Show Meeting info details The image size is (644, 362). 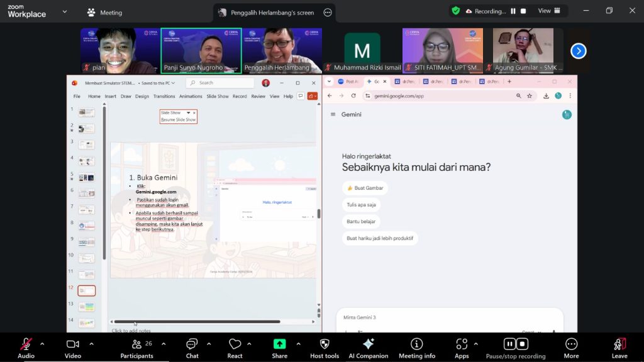click(x=416, y=344)
